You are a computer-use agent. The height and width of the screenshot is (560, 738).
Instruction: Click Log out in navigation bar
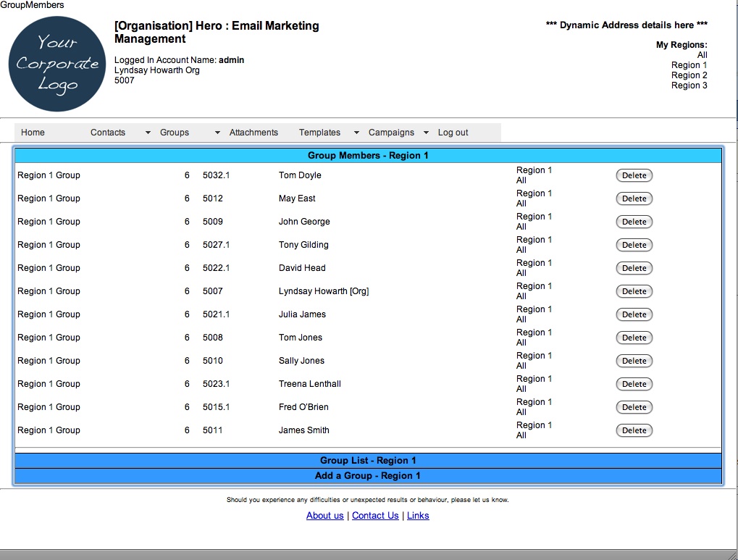(453, 133)
